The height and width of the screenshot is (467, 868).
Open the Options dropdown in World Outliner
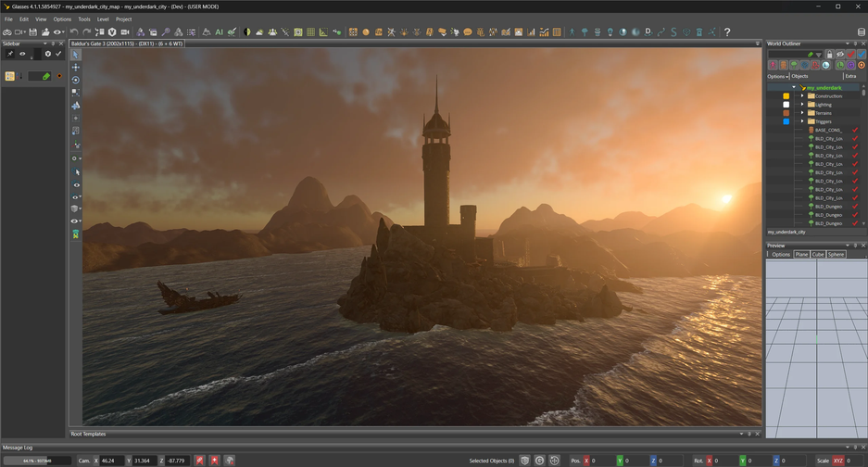(x=776, y=76)
